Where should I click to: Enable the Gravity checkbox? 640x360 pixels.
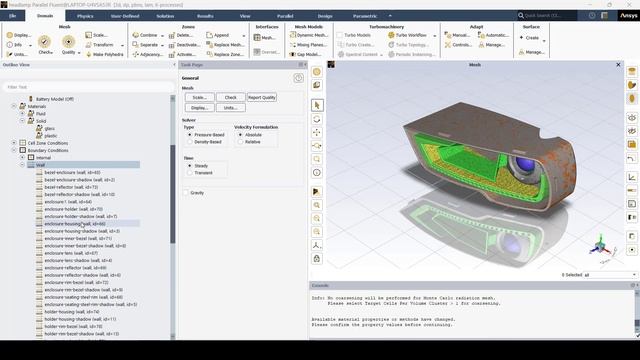(186, 193)
